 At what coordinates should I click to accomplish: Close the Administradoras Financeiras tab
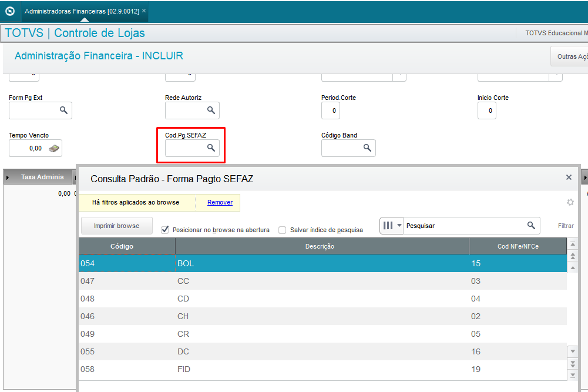(144, 11)
